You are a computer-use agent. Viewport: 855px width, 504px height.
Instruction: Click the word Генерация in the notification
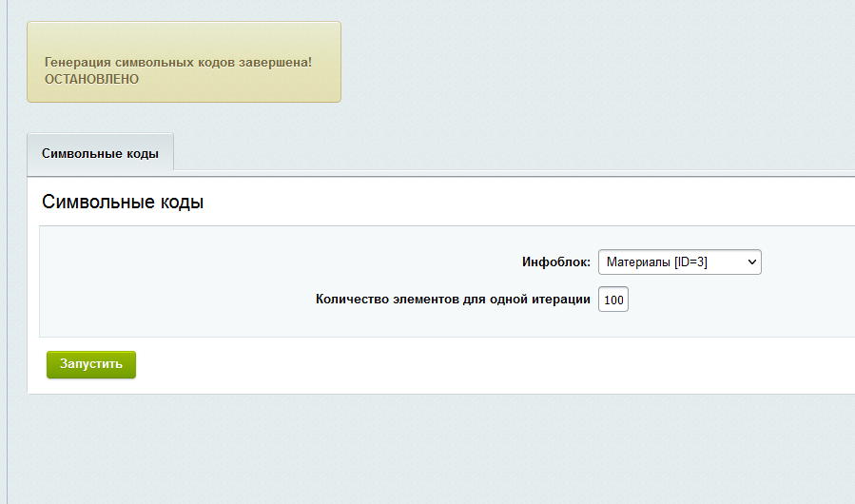[x=77, y=62]
